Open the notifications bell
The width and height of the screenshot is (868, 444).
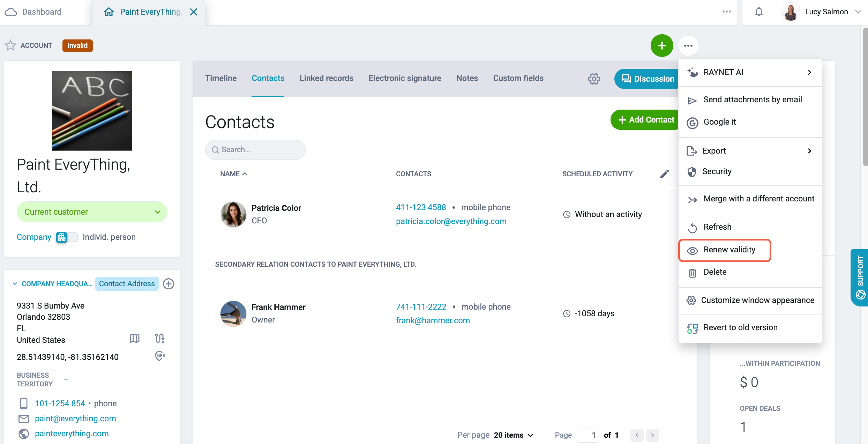point(759,12)
